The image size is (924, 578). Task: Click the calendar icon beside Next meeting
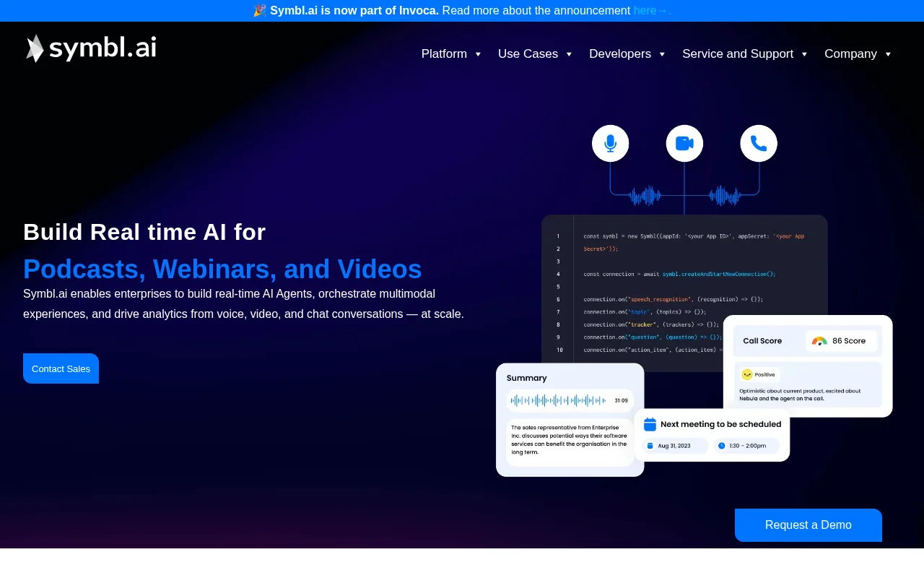pyautogui.click(x=650, y=424)
